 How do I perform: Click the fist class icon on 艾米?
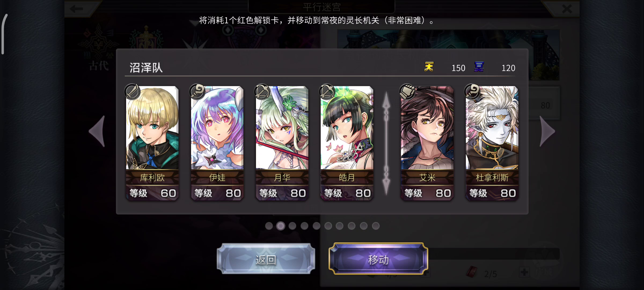point(407,92)
